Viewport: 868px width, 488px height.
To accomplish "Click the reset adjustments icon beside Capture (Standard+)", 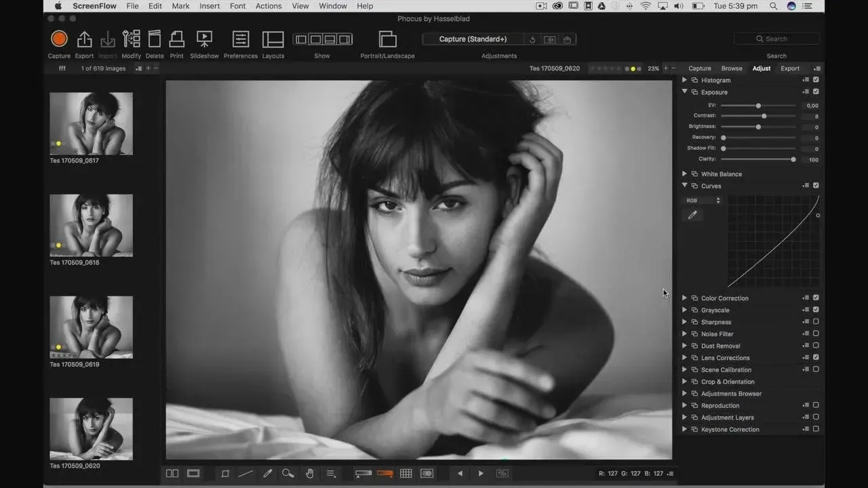I will tap(532, 39).
